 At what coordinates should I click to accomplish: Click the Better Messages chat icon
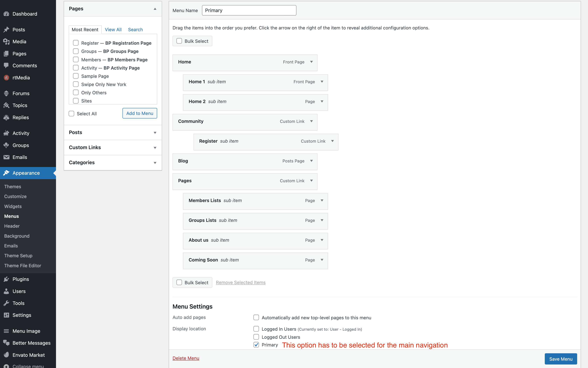pos(6,343)
